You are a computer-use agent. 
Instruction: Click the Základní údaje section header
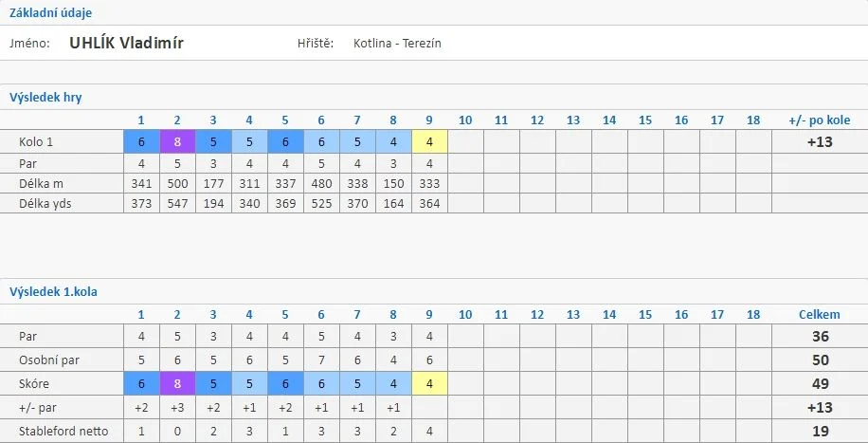click(50, 12)
